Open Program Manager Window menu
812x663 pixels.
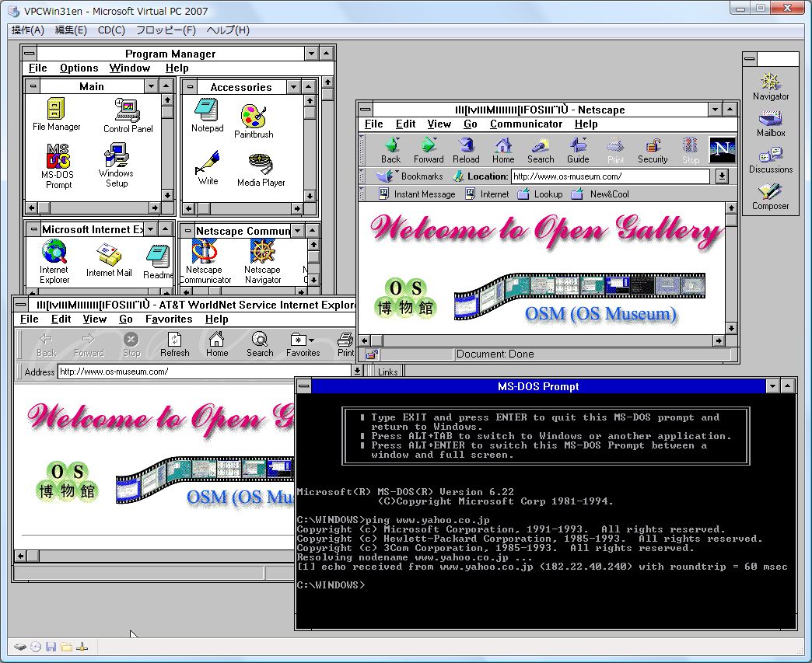click(129, 68)
